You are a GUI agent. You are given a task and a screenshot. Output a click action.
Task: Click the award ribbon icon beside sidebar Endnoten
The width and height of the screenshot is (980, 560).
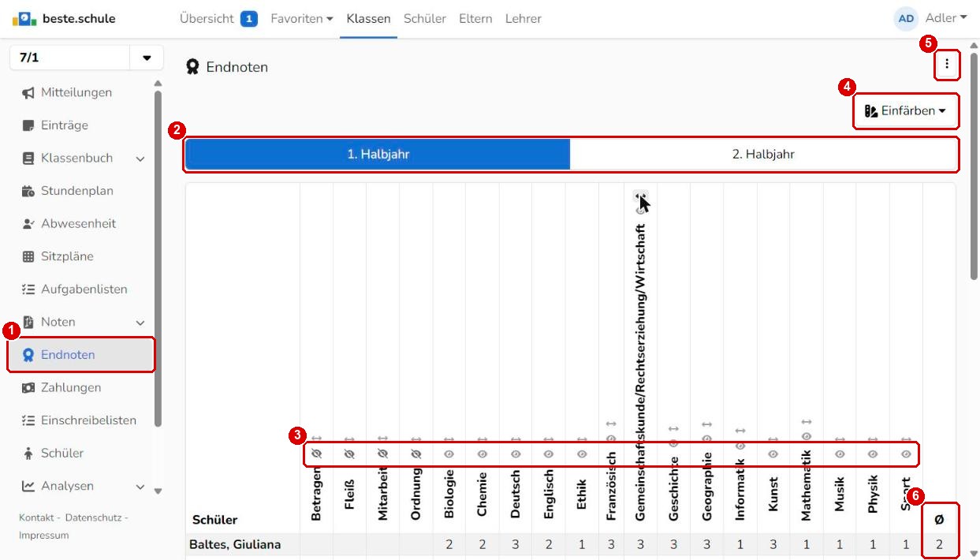[x=28, y=355]
